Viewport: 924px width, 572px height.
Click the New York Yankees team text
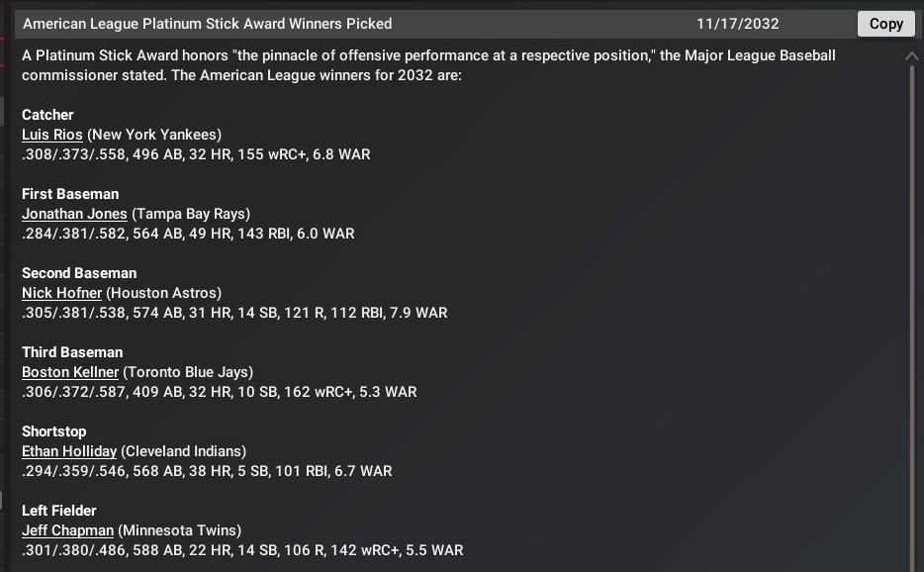pyautogui.click(x=154, y=135)
